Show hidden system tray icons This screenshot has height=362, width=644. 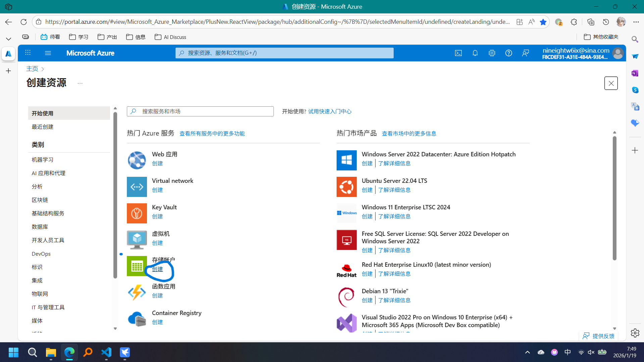(x=527, y=352)
